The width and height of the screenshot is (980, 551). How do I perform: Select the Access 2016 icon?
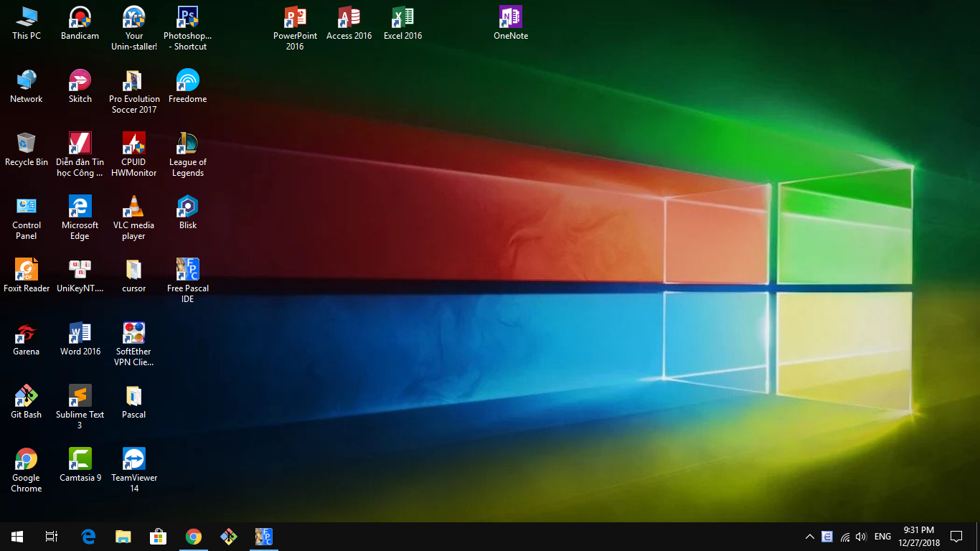[349, 23]
